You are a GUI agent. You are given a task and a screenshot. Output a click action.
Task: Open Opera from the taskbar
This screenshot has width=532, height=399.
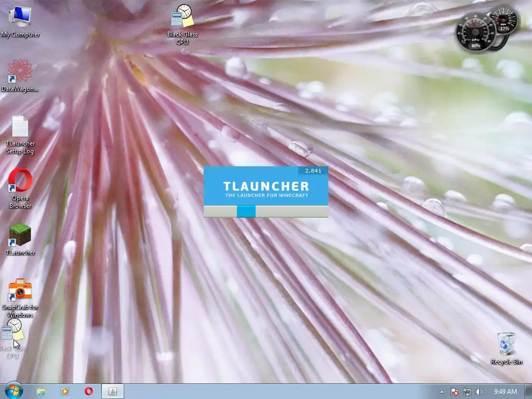[x=89, y=392]
